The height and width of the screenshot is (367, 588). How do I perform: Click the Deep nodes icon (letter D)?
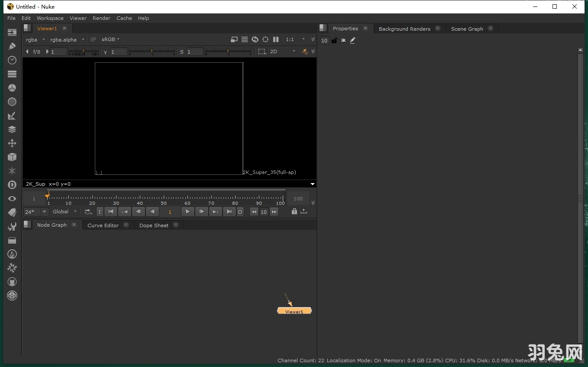point(12,185)
